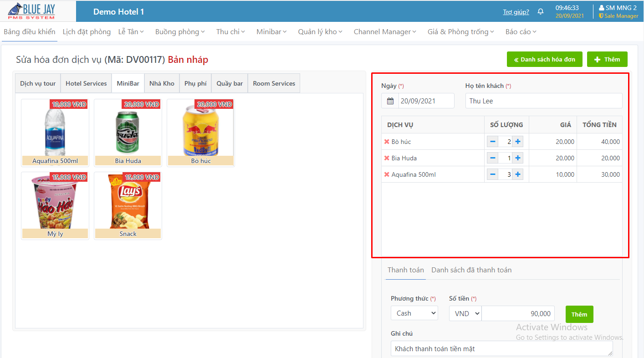This screenshot has width=644, height=358.
Task: Switch to the Phụ phí tab
Action: click(195, 83)
